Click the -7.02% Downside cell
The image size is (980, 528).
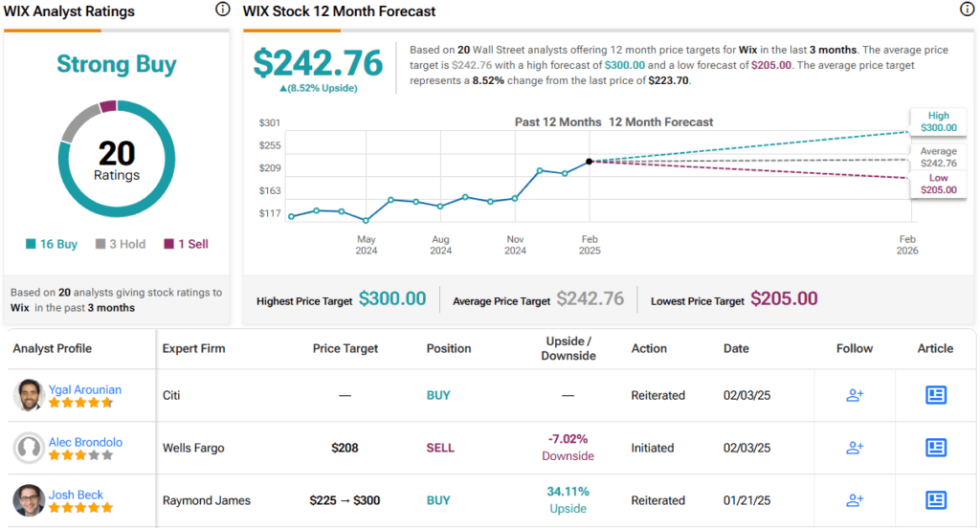pos(568,448)
